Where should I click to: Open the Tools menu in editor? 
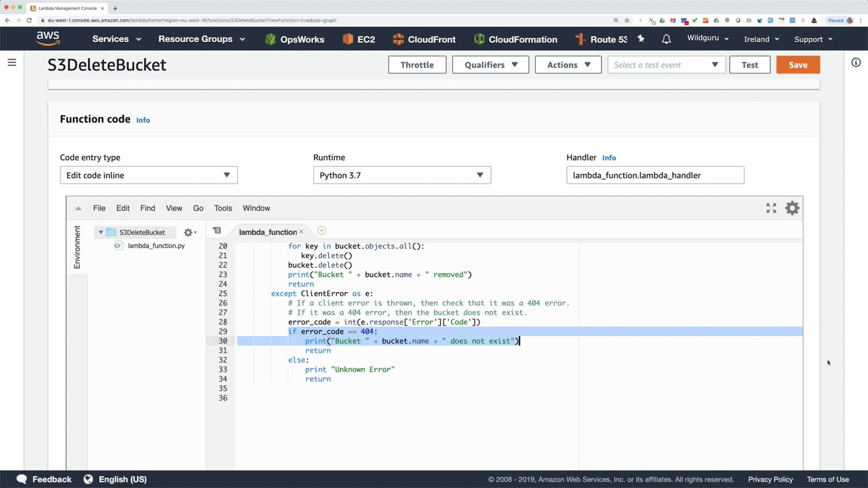click(x=222, y=208)
